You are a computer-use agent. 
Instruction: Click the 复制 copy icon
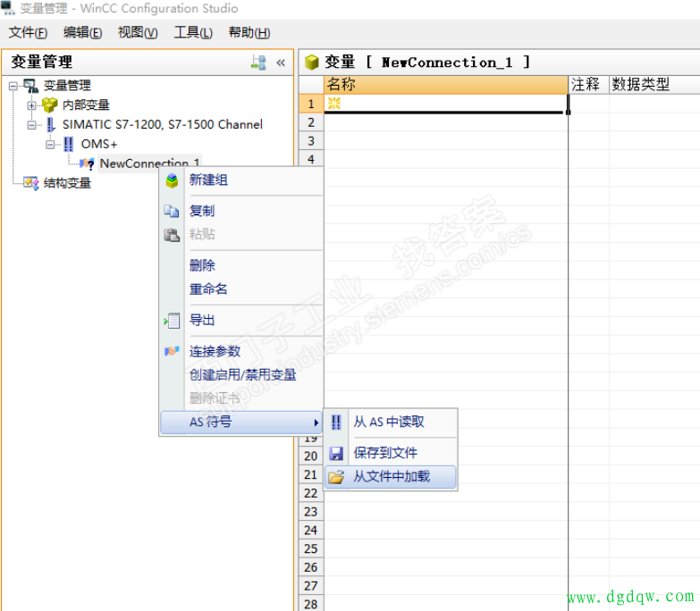172,211
